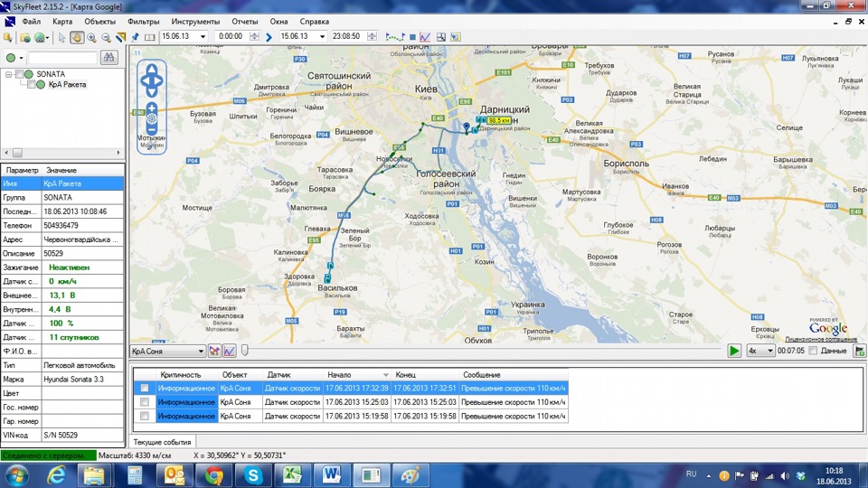Click the Windows Start button
The image size is (868, 488).
[x=16, y=475]
